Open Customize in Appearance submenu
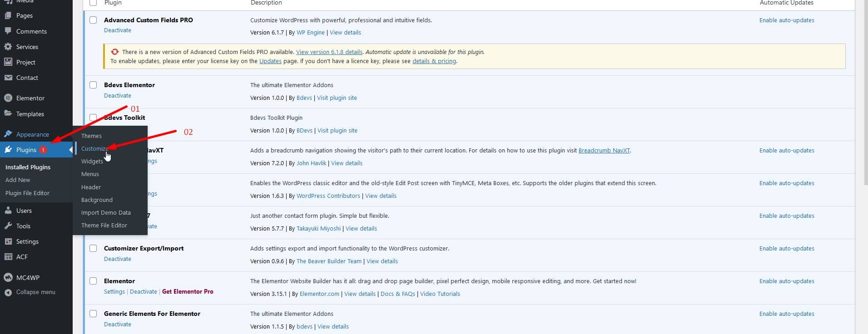Image resolution: width=868 pixels, height=334 pixels. [x=94, y=149]
